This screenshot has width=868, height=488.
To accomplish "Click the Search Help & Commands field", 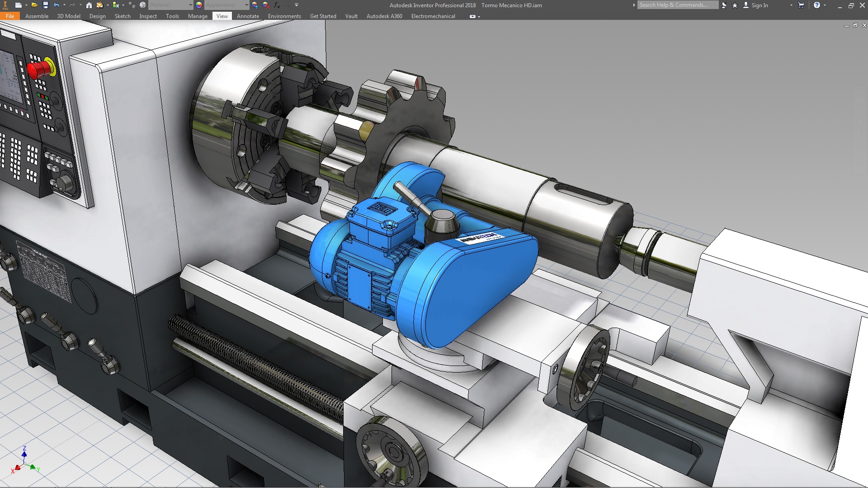I will (677, 5).
